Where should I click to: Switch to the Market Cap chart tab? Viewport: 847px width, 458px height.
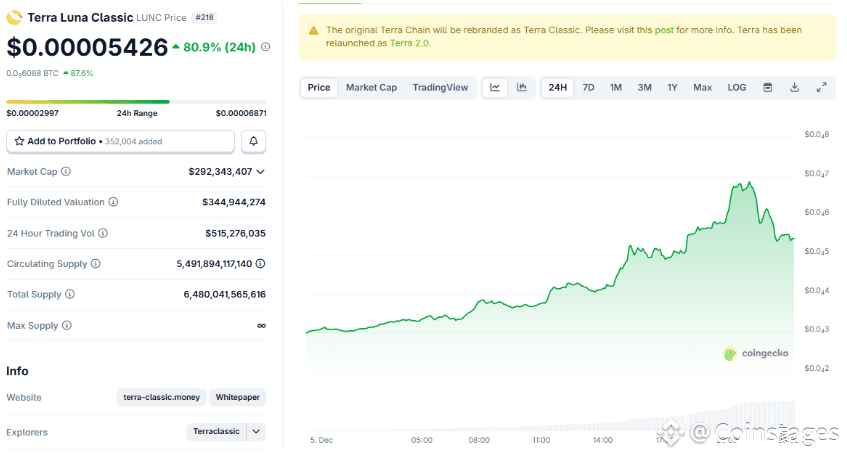pyautogui.click(x=371, y=88)
